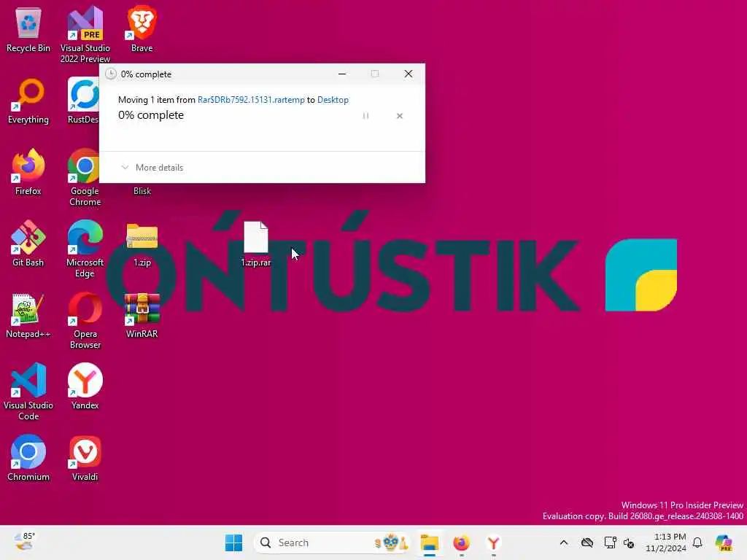
Task: Select the Microsoft Edge desktop shortcut
Action: pyautogui.click(x=85, y=249)
